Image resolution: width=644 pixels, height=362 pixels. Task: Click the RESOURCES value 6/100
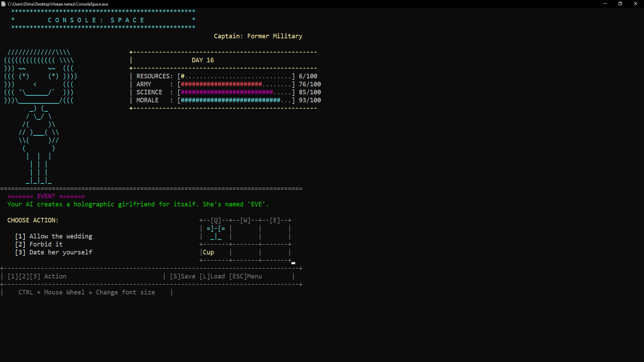308,76
